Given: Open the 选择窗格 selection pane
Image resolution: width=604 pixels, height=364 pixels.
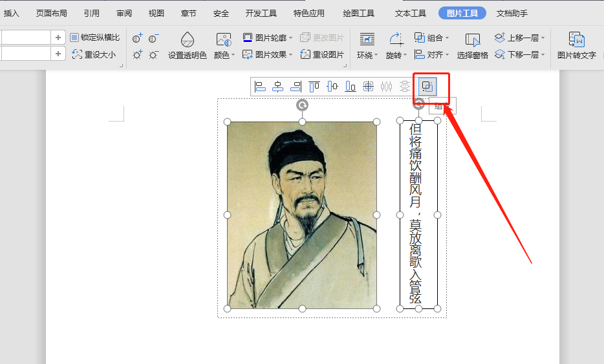Looking at the screenshot, I should (472, 46).
